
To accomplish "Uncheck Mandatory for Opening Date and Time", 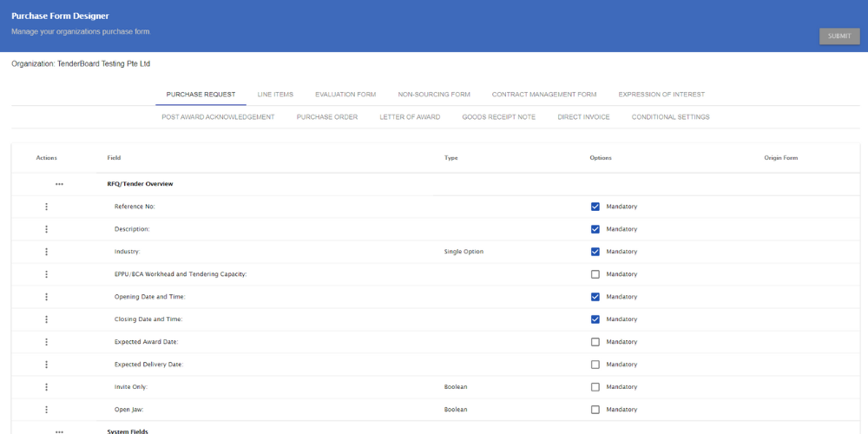I will [x=595, y=297].
